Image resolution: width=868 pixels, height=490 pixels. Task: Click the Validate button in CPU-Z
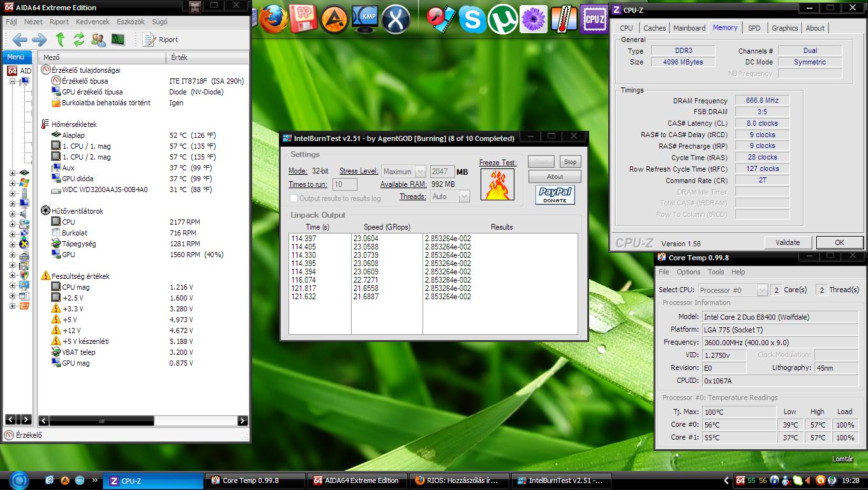pyautogui.click(x=788, y=242)
